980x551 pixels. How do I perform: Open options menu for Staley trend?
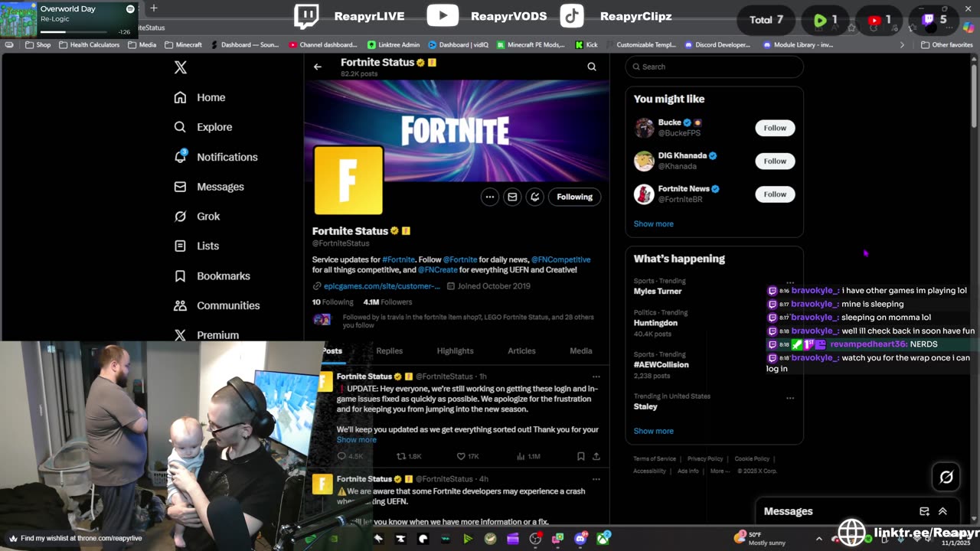[790, 398]
